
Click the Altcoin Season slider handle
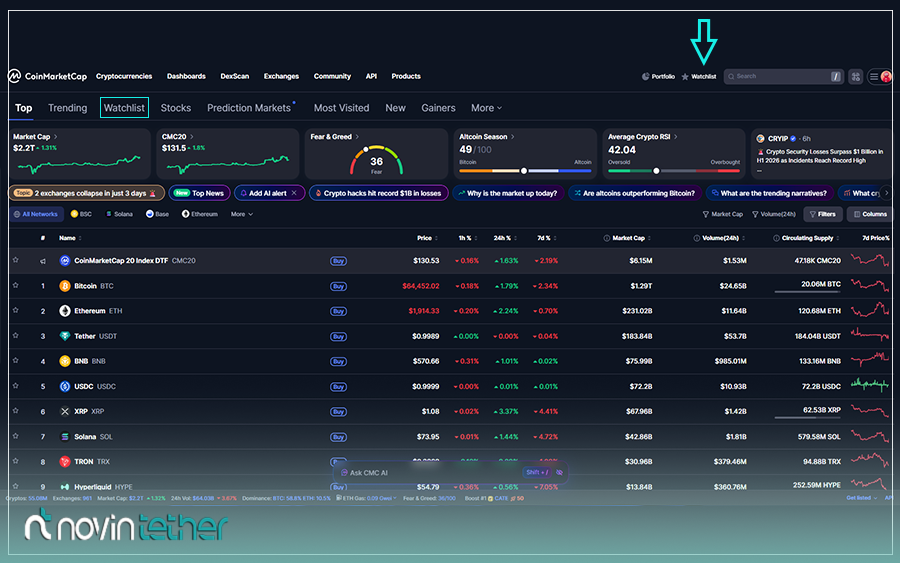523,170
